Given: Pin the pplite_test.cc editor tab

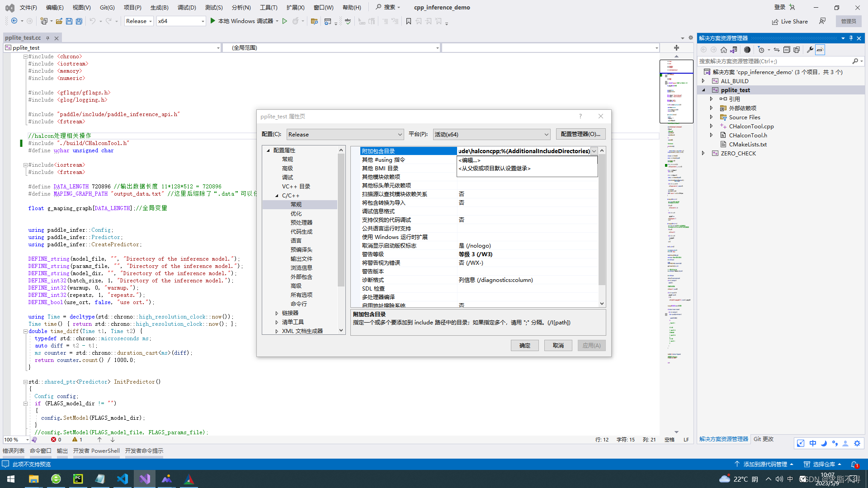Looking at the screenshot, I should pyautogui.click(x=47, y=38).
